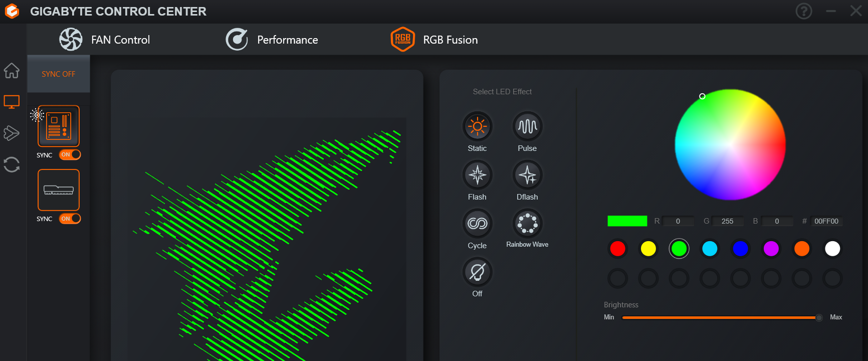Select the magenta preset color
The image size is (868, 361).
click(x=771, y=249)
